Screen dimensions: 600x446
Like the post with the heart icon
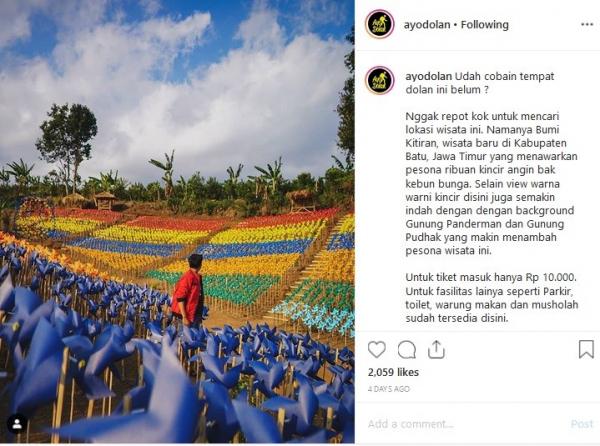click(x=377, y=349)
